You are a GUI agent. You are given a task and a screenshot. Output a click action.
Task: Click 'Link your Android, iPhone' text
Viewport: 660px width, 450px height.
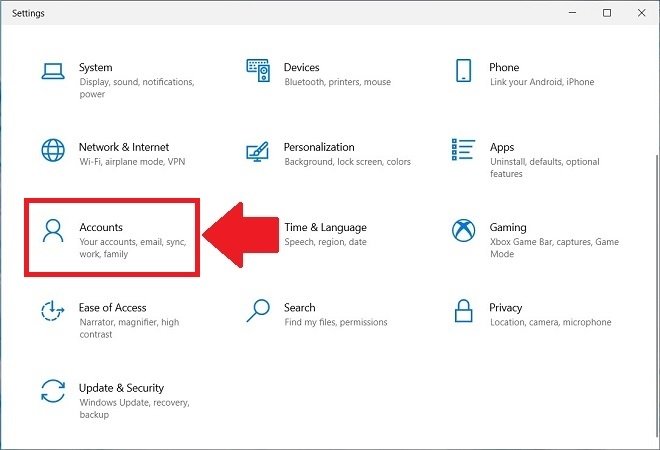coord(542,82)
